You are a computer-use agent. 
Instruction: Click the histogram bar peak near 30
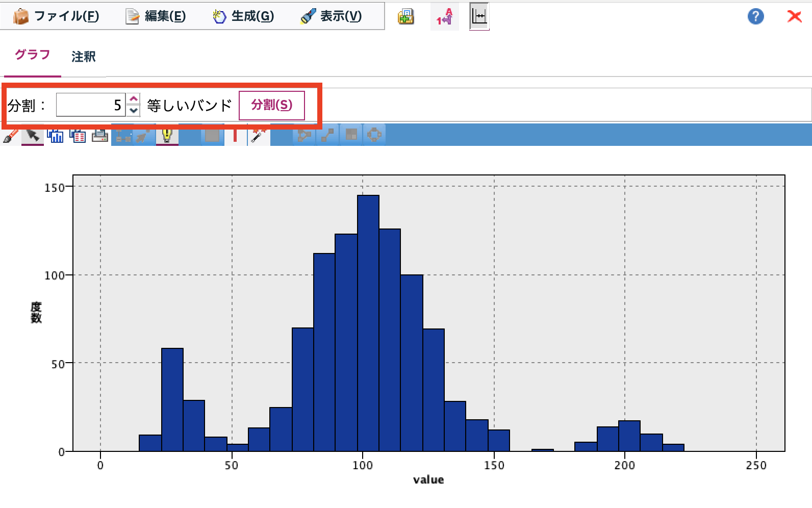coord(172,400)
